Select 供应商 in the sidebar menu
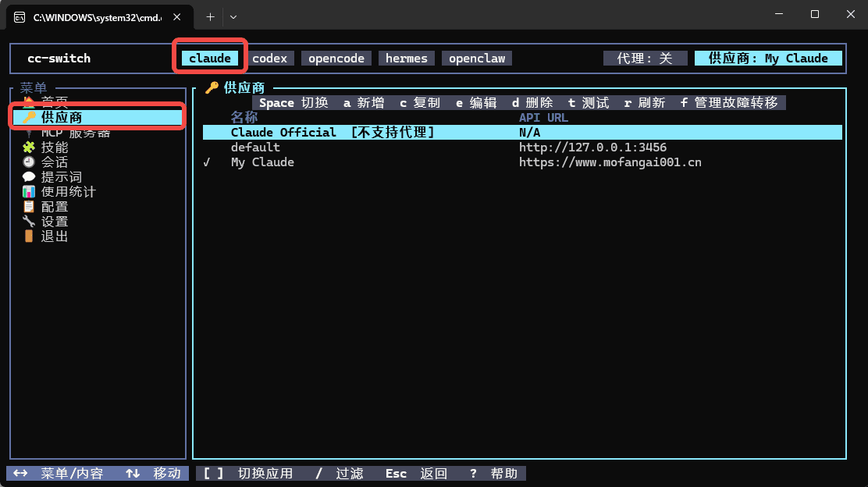868x487 pixels. click(x=98, y=117)
